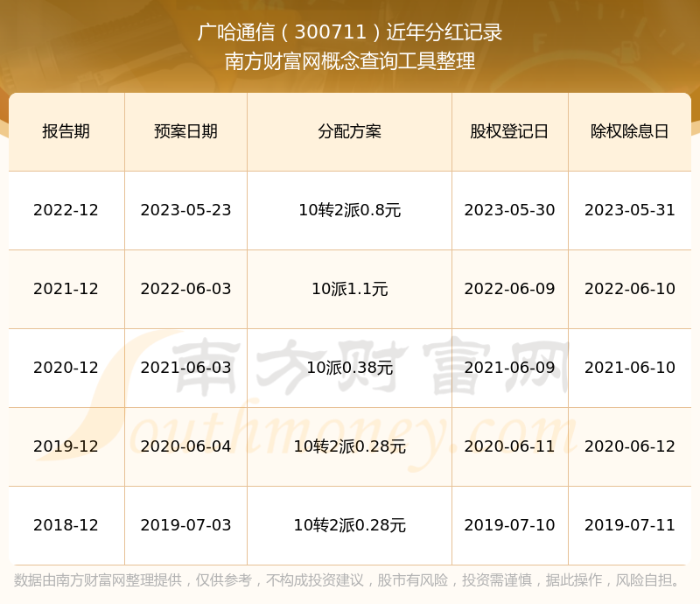Select record date 2021-06-09
This screenshot has width=700, height=604.
[x=509, y=368]
